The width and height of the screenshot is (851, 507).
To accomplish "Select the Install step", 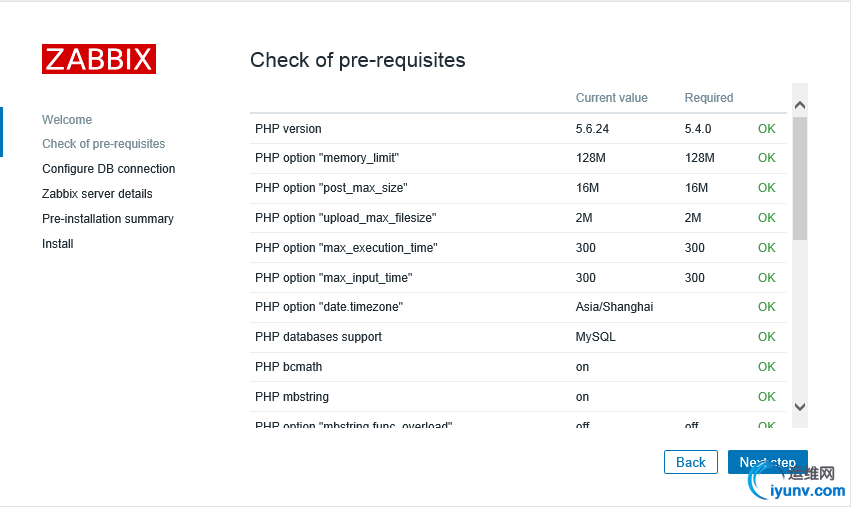I will coord(58,244).
